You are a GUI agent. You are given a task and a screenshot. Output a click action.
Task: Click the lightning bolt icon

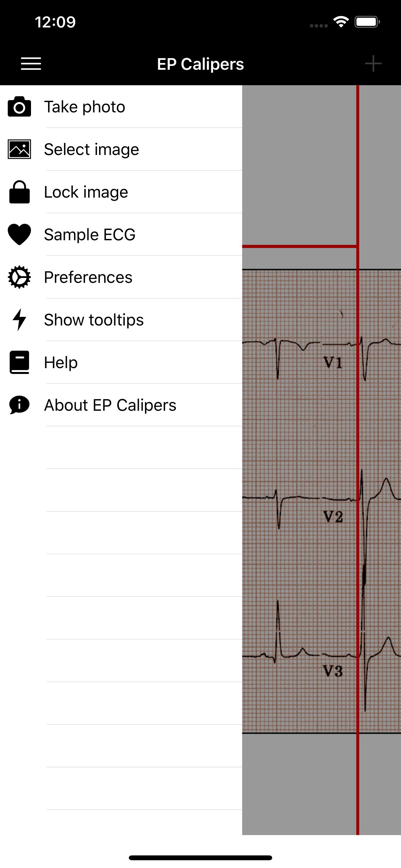[20, 320]
